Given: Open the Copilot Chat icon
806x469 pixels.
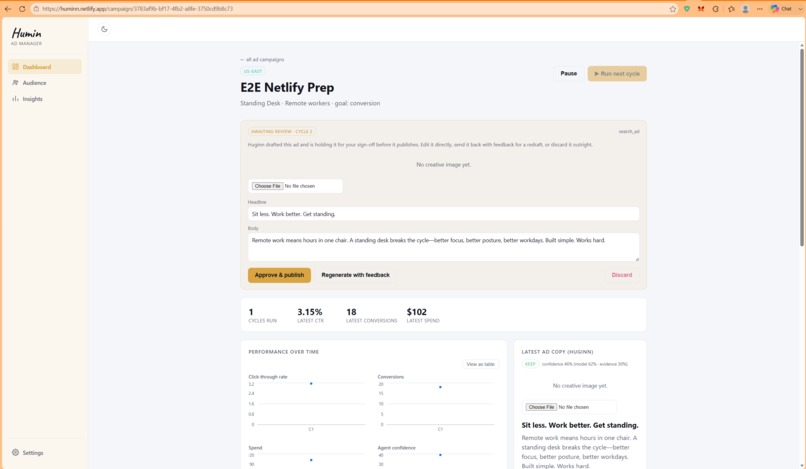Looking at the screenshot, I should [775, 9].
